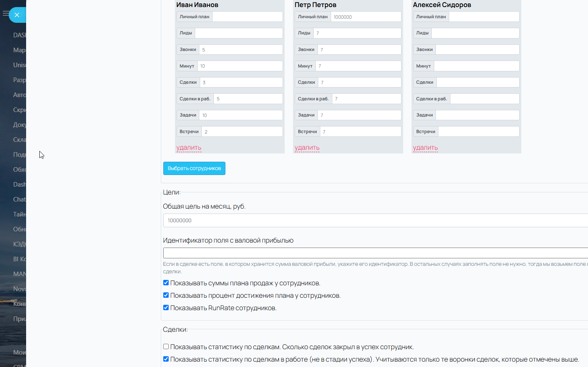Viewport: 588px width, 367px height.
Task: Focus the 'Общая цель на месяц' field
Action: [x=375, y=221]
